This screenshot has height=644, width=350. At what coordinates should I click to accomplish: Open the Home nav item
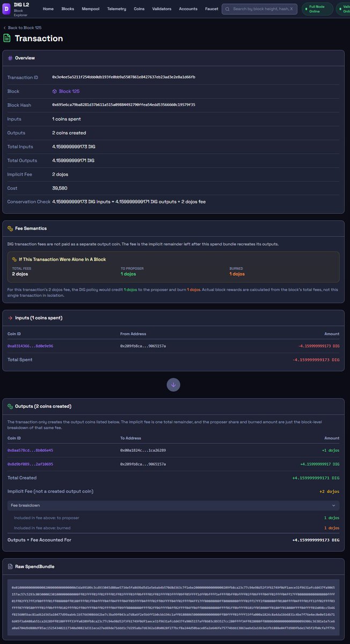(48, 9)
